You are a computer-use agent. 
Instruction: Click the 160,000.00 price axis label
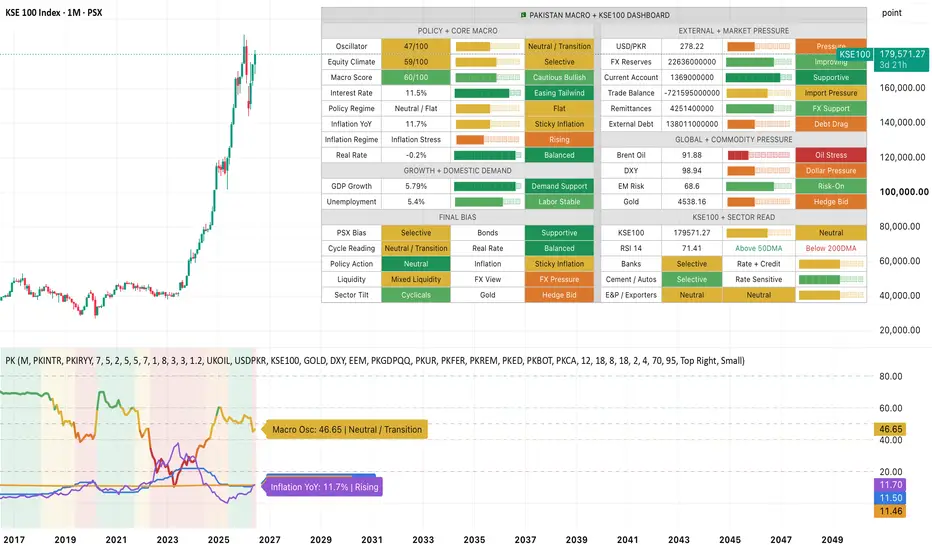(x=902, y=88)
